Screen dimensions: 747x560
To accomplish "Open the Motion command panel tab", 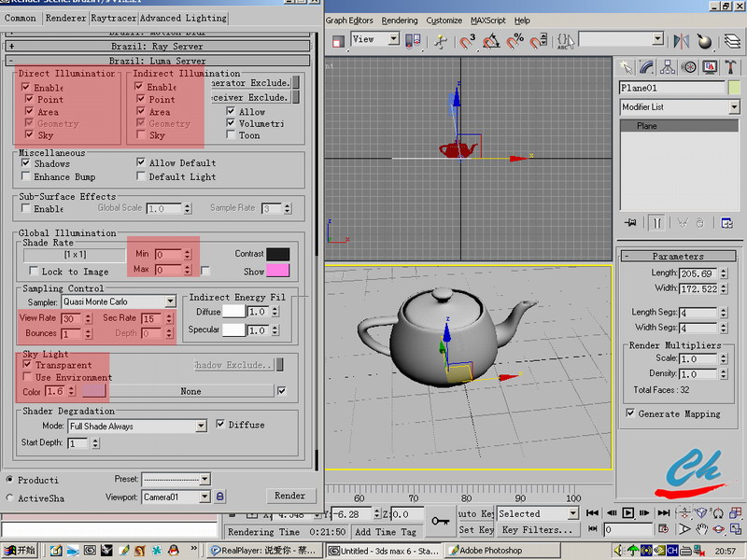I will click(x=688, y=67).
